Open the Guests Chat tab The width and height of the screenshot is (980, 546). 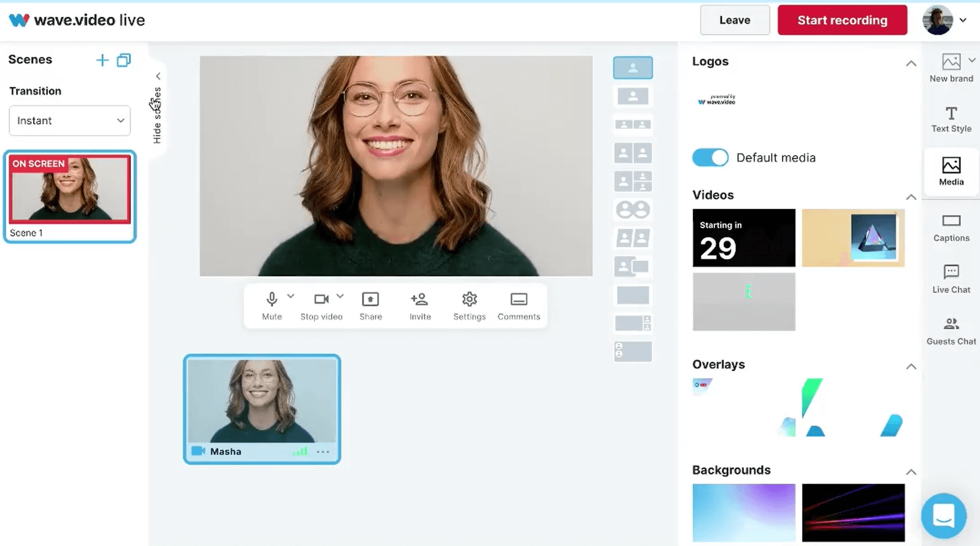(x=951, y=331)
